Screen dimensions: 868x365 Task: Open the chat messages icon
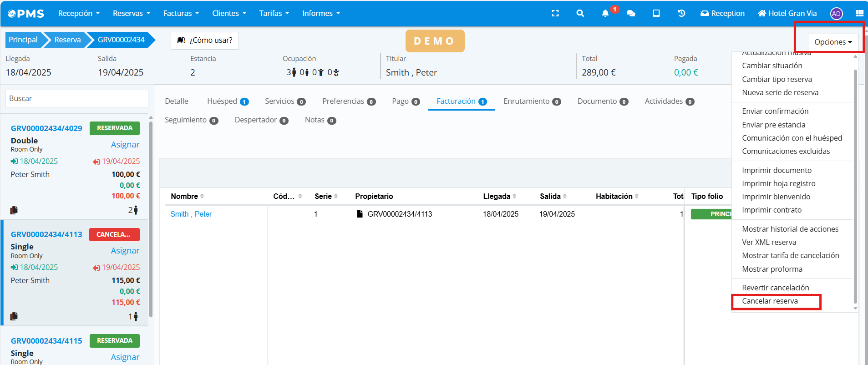click(631, 13)
